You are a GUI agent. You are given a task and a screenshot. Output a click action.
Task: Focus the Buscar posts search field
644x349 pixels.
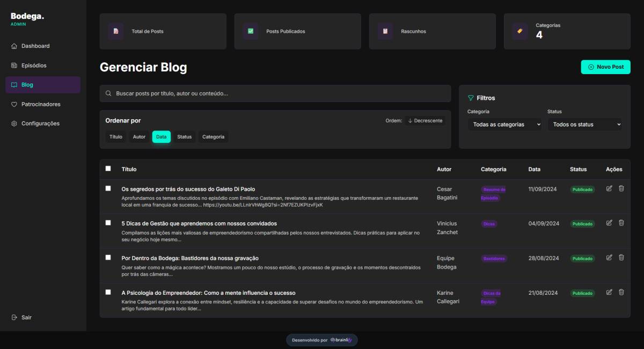pyautogui.click(x=275, y=93)
